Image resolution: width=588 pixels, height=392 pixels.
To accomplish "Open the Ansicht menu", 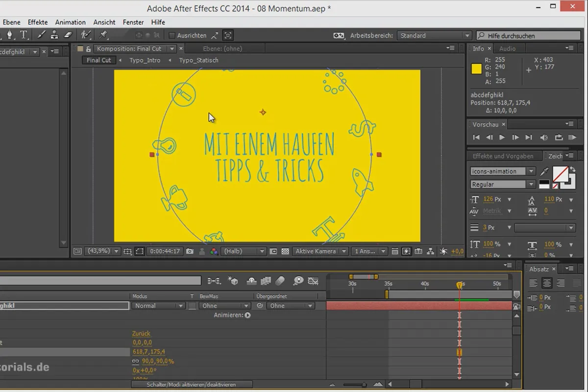I will [104, 22].
